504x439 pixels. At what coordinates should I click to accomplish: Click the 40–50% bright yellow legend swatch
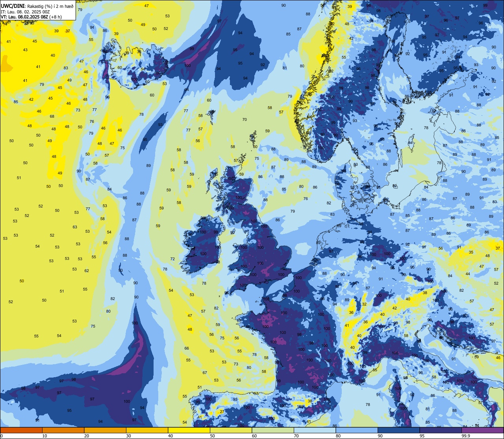click(189, 430)
